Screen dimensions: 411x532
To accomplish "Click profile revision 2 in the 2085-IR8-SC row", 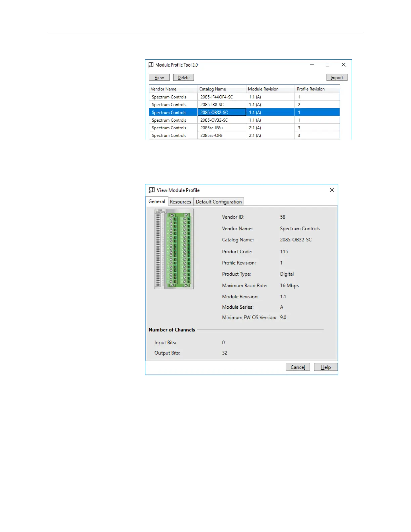I will 299,105.
